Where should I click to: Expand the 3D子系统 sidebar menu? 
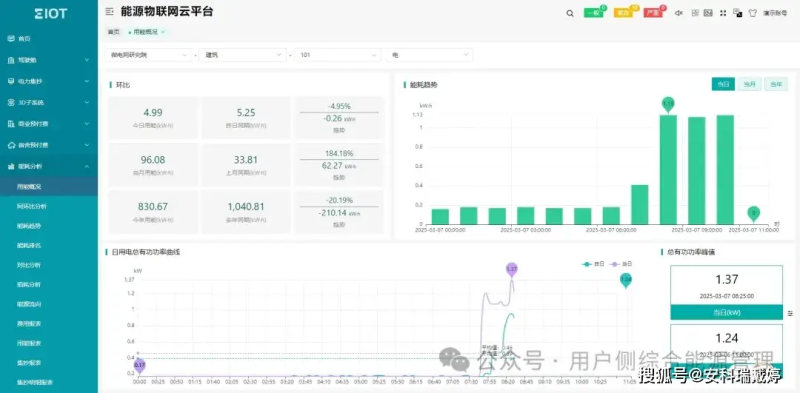[49, 103]
